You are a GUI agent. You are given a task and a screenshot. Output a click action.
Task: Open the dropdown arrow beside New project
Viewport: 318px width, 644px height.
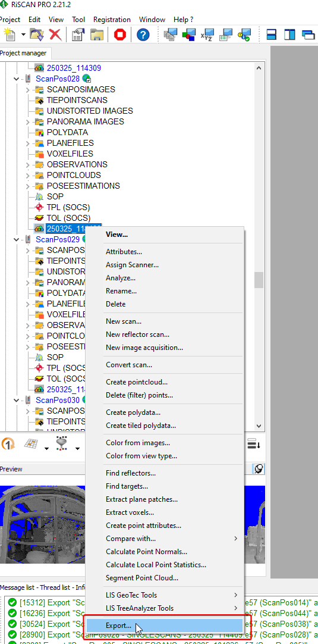pyautogui.click(x=23, y=35)
